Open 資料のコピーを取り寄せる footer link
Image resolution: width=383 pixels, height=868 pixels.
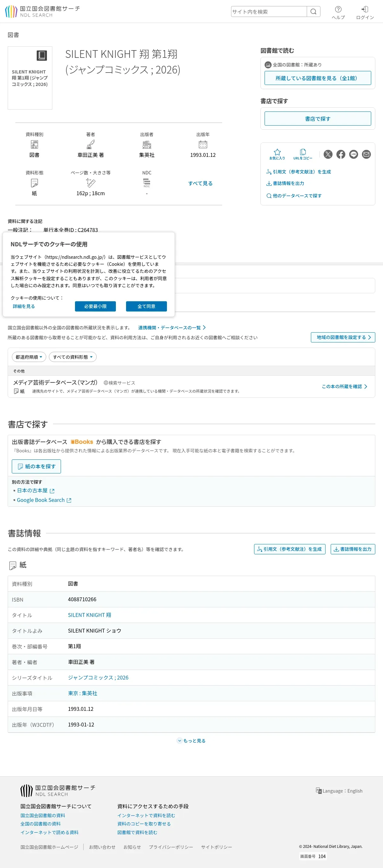click(x=144, y=824)
